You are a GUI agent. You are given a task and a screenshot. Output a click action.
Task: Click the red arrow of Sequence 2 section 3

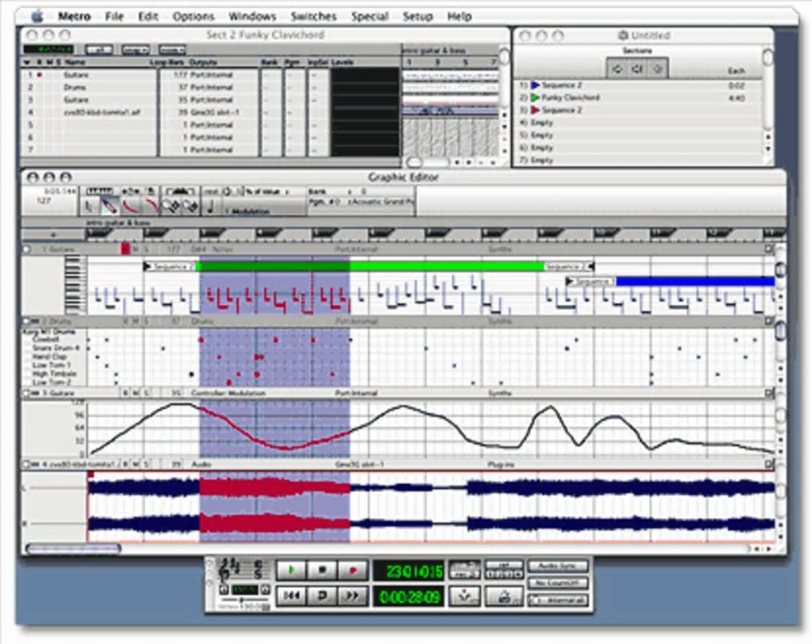pyautogui.click(x=536, y=110)
